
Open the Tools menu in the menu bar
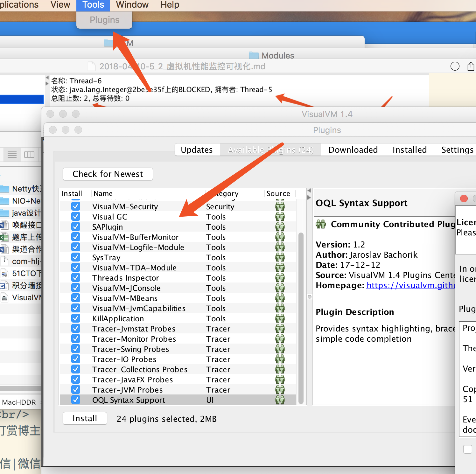point(93,5)
